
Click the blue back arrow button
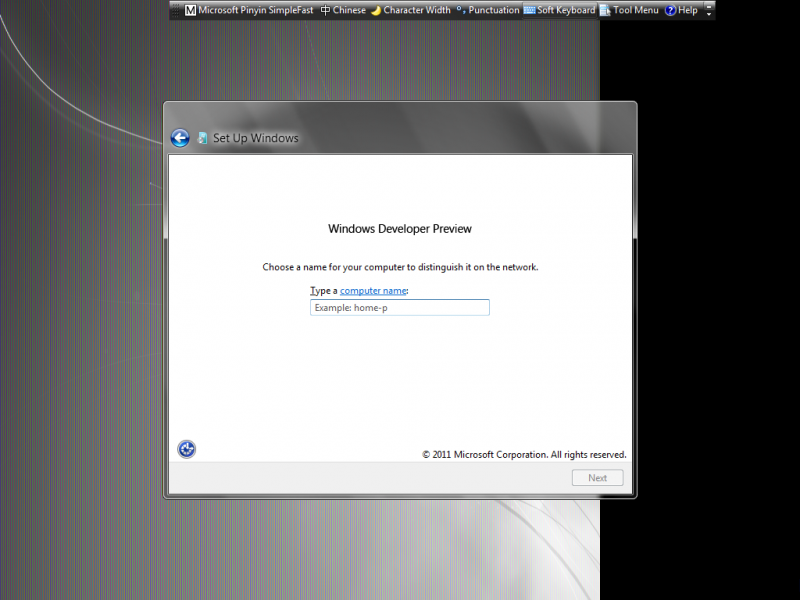[x=180, y=138]
